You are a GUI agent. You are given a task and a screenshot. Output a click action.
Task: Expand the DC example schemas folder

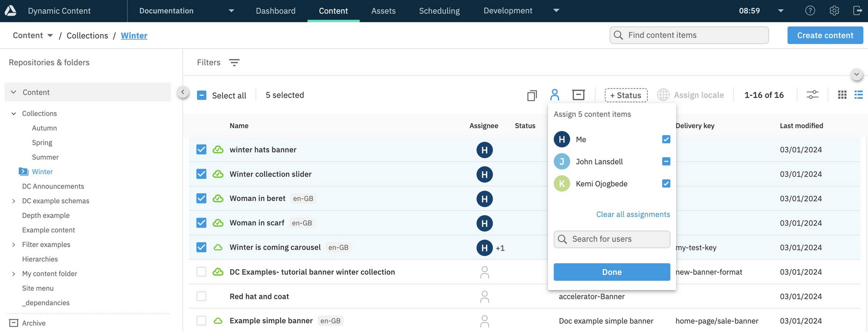[13, 201]
